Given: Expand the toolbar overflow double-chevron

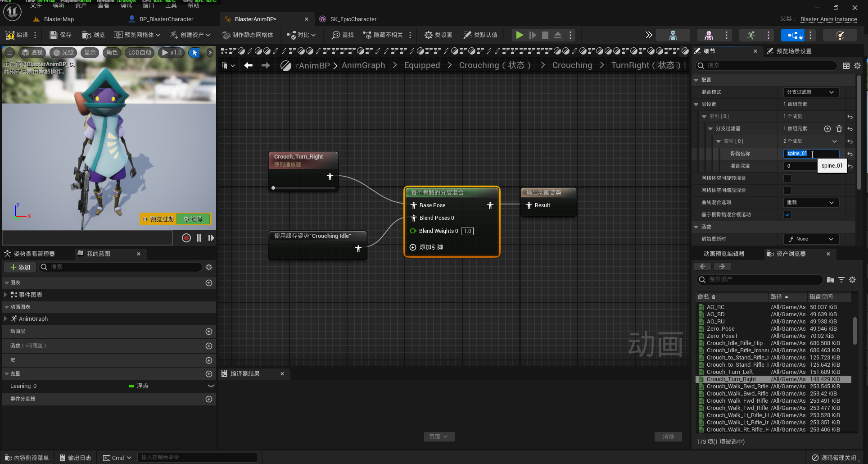Looking at the screenshot, I should click(x=648, y=35).
